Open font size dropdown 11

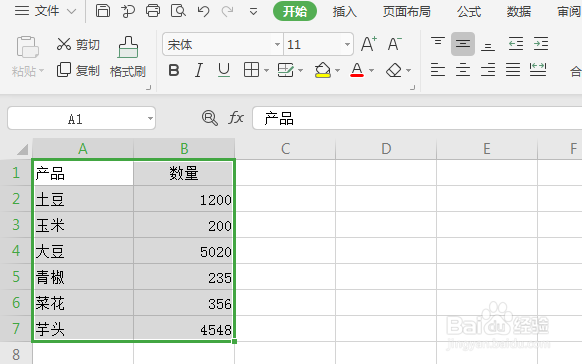[x=347, y=45]
